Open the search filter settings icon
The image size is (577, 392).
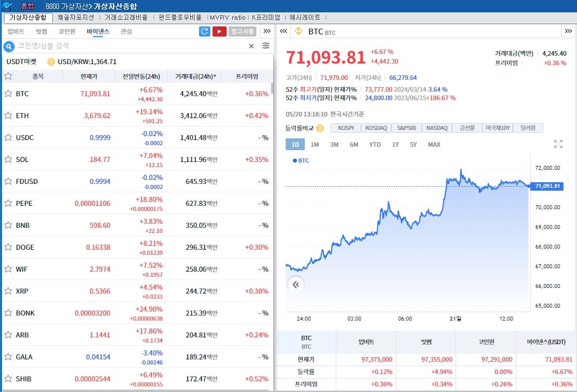click(266, 46)
